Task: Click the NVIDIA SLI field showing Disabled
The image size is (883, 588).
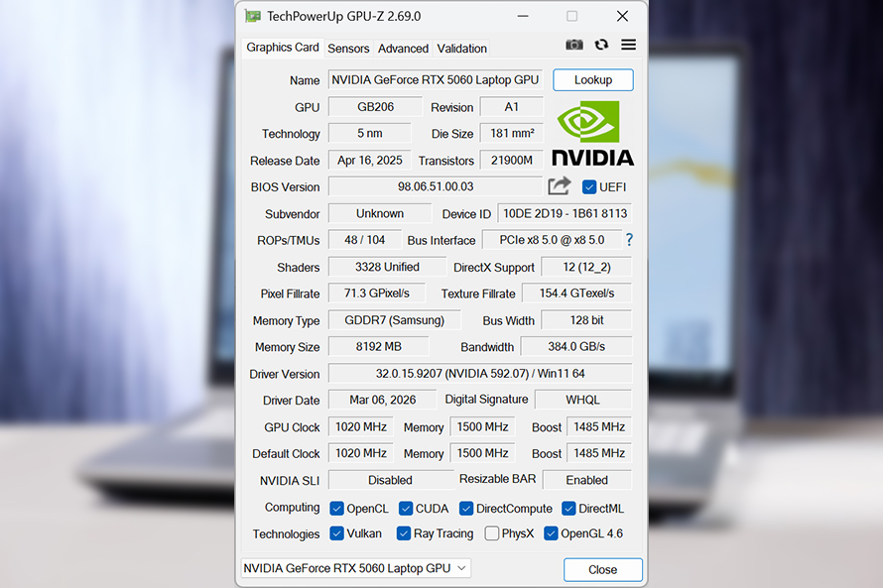Action: [390, 480]
